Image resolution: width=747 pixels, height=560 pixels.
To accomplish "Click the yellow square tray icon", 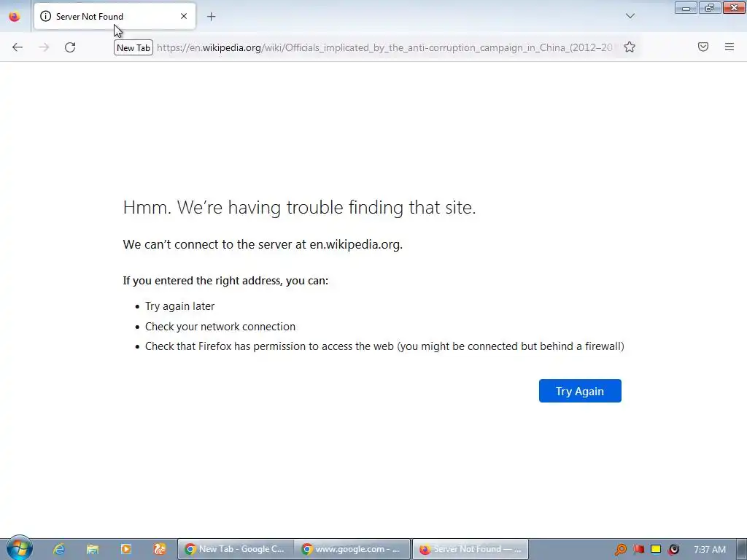I will coord(656,549).
